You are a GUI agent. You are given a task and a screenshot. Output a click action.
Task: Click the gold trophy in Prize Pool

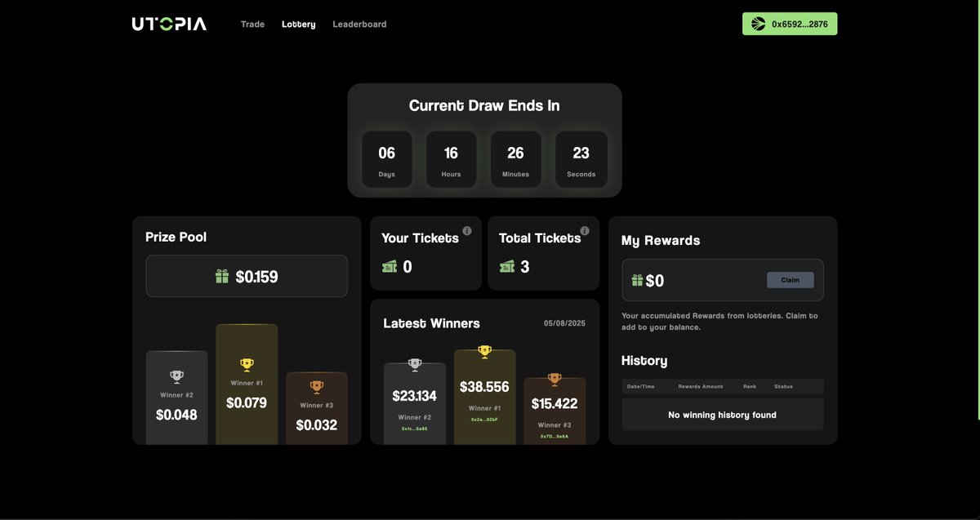(x=247, y=365)
